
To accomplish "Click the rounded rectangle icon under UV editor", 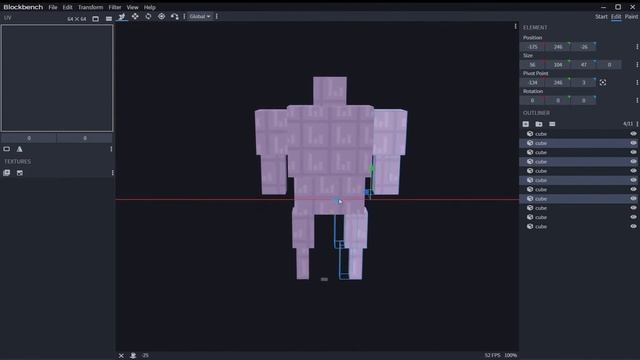I will [7, 149].
